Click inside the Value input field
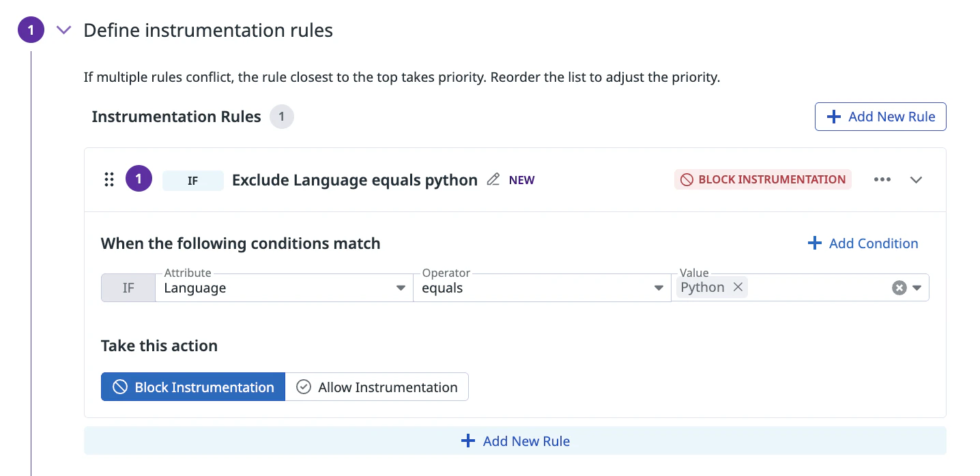The width and height of the screenshot is (980, 476). point(816,288)
